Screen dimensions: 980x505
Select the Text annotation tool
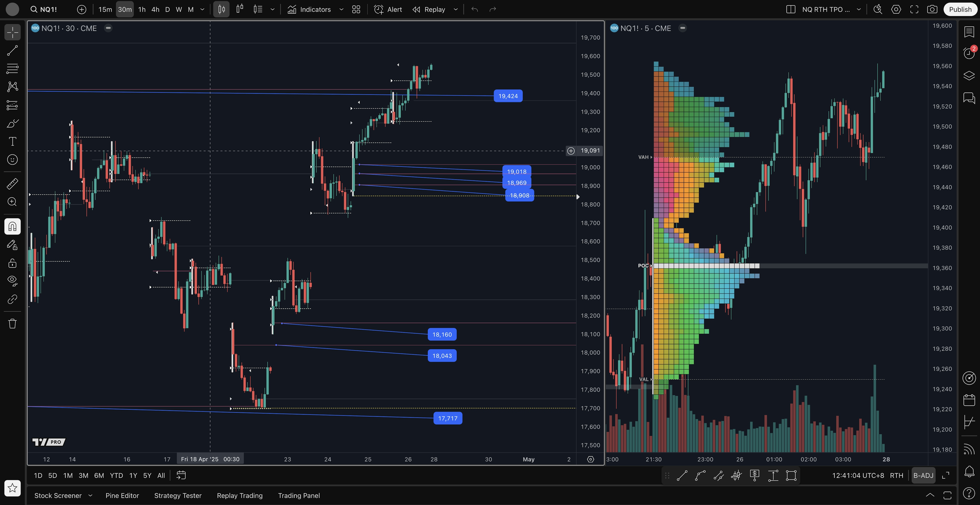(12, 141)
